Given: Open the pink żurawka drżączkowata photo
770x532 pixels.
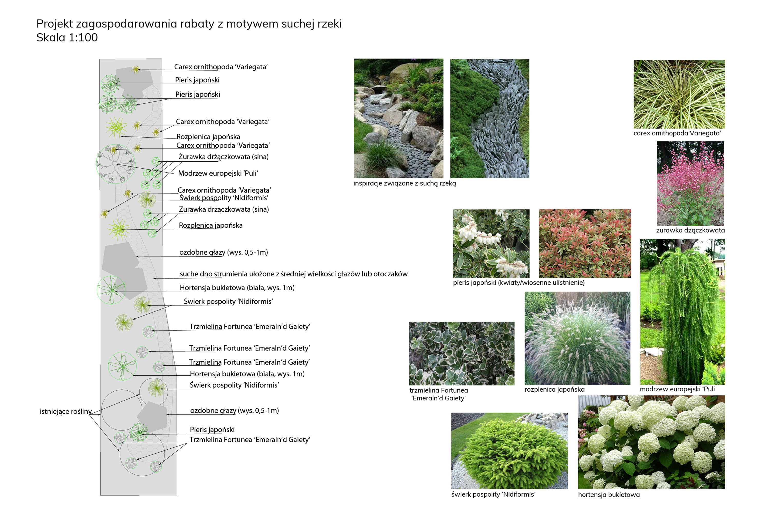Looking at the screenshot, I should tap(690, 183).
